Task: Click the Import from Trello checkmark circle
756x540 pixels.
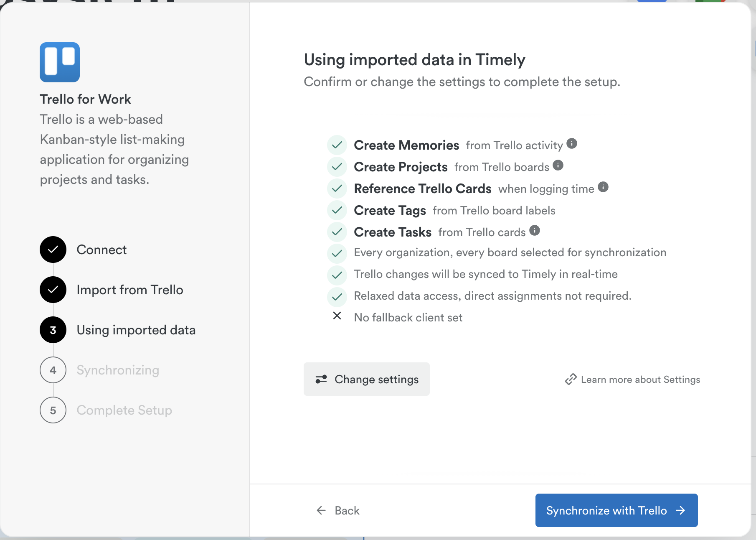Action: coord(53,290)
